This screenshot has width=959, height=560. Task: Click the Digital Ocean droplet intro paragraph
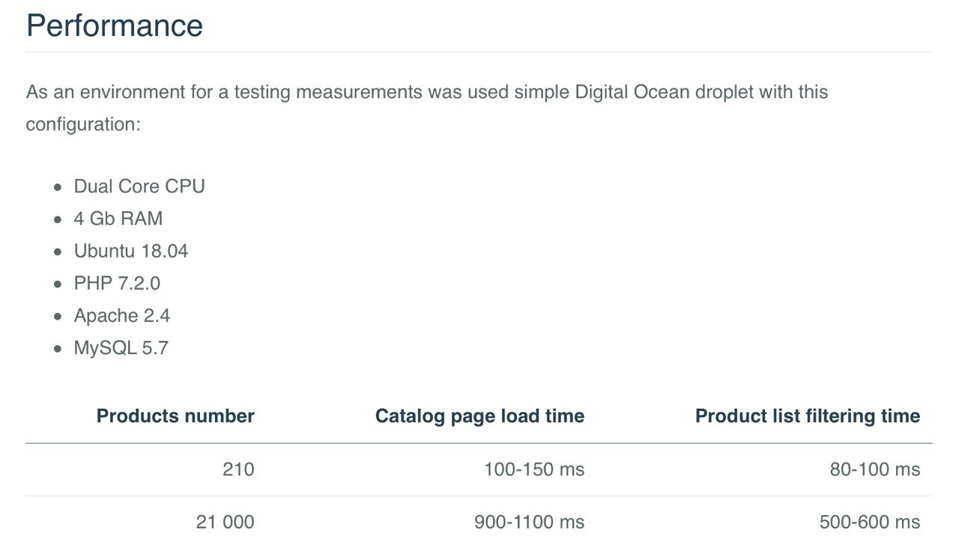[x=426, y=93]
